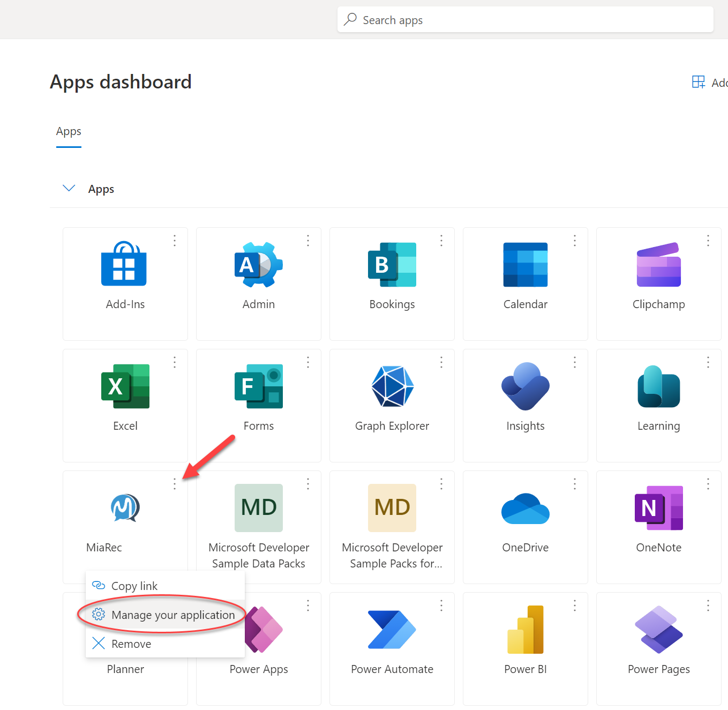
Task: Click the Copy link chain icon
Action: (x=99, y=585)
